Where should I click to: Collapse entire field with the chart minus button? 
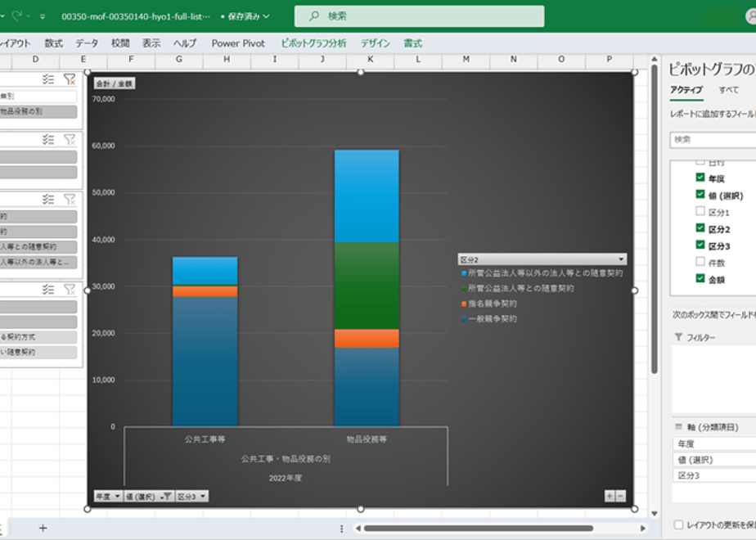[620, 496]
